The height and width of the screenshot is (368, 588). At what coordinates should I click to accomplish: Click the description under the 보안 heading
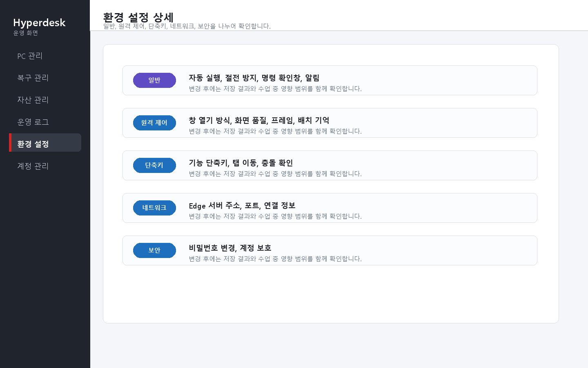[275, 259]
